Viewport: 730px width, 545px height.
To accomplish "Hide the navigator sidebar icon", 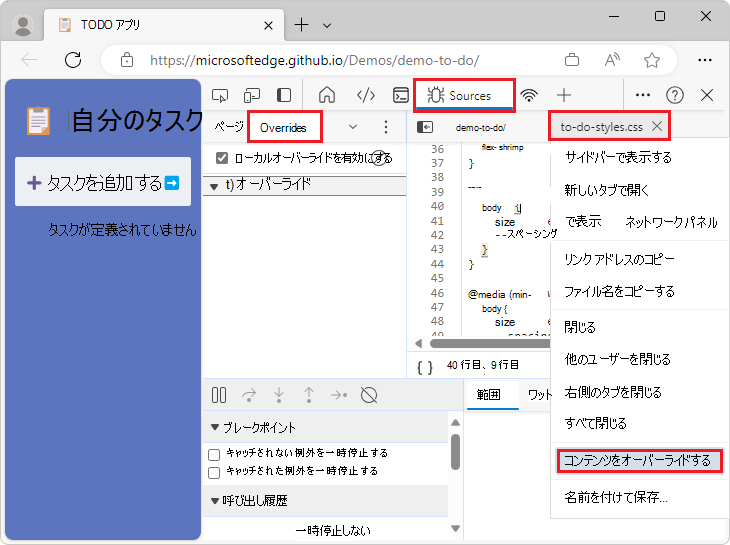I will tap(425, 127).
